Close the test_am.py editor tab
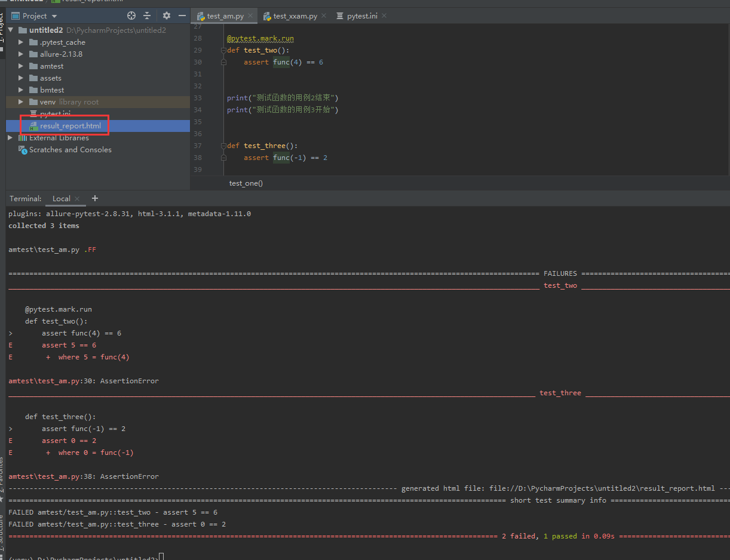Viewport: 730px width, 560px height. tap(250, 16)
